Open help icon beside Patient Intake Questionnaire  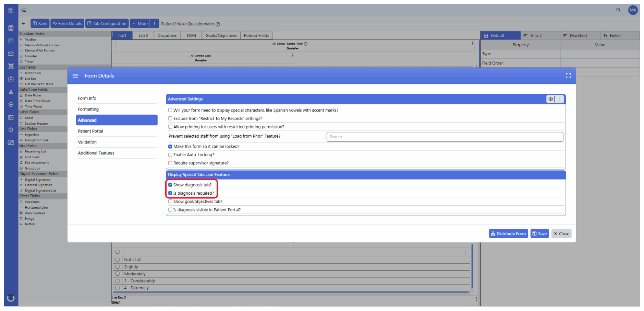pyautogui.click(x=218, y=24)
